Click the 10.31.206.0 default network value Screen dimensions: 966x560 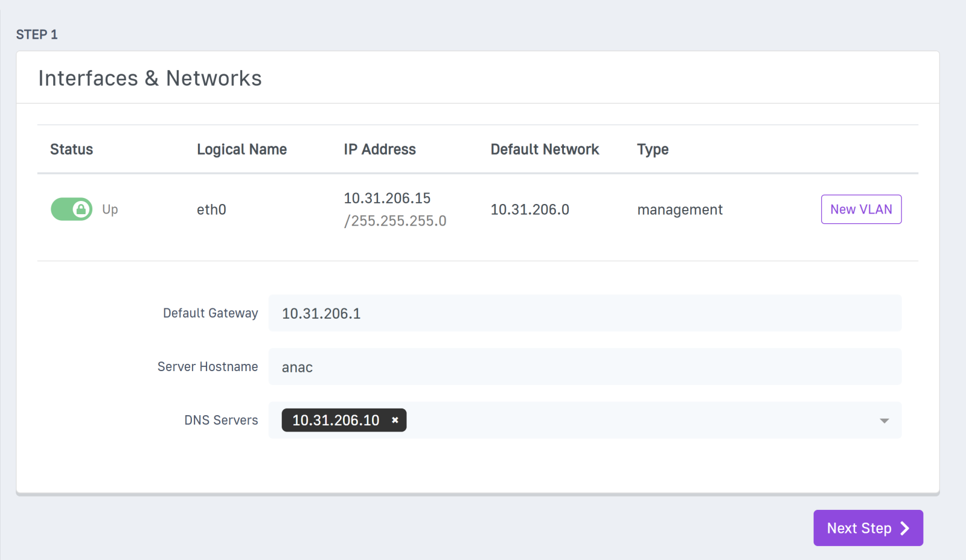529,209
